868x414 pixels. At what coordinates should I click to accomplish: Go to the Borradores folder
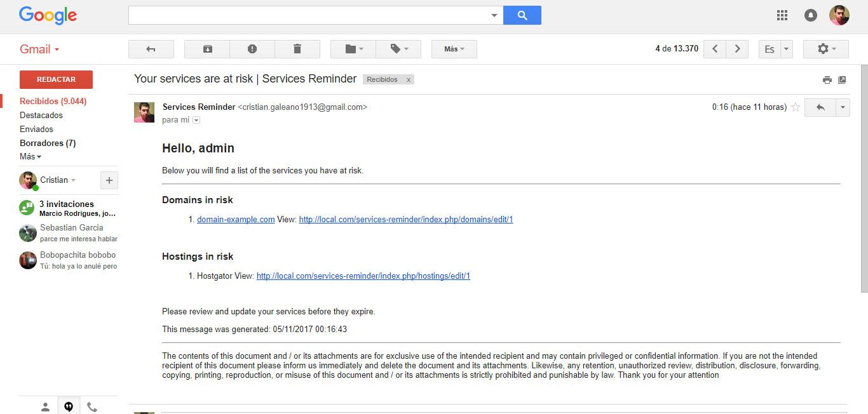click(x=48, y=143)
